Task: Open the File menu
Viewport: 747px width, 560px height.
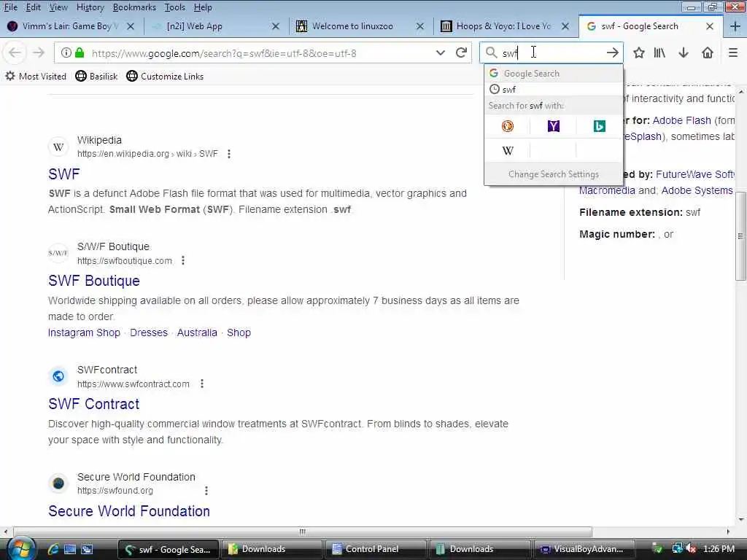Action: click(x=10, y=7)
